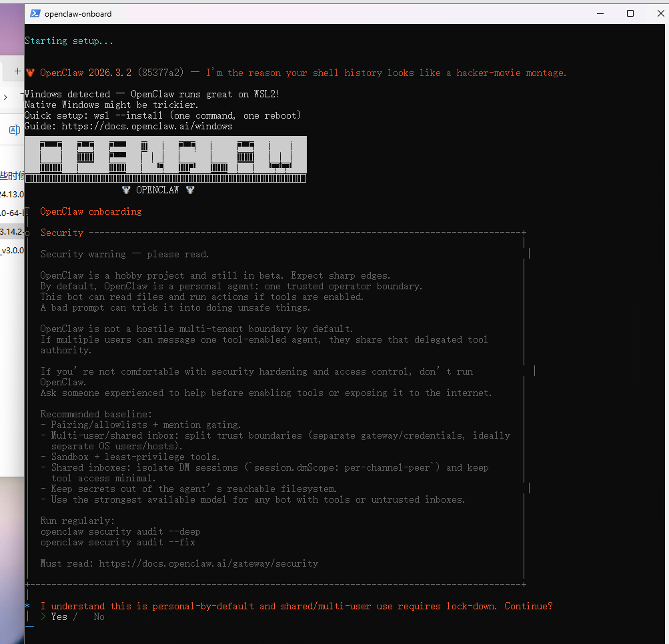Click the openclaw-onboard window title text

tap(78, 13)
